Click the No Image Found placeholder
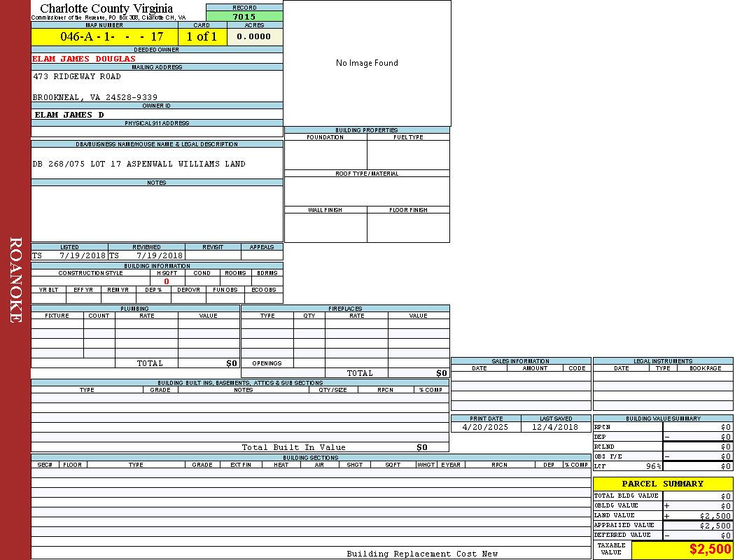The height and width of the screenshot is (560, 735). pos(367,63)
